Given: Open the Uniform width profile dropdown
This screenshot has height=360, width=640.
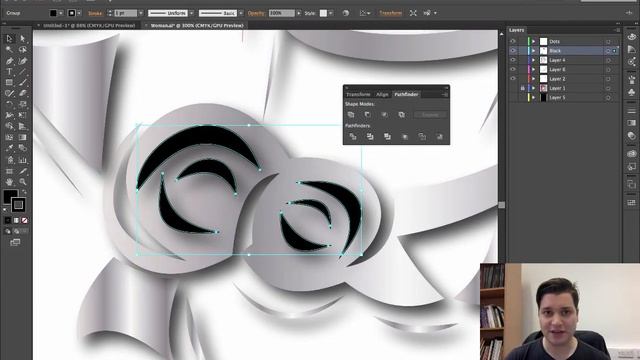Looking at the screenshot, I should [191, 13].
